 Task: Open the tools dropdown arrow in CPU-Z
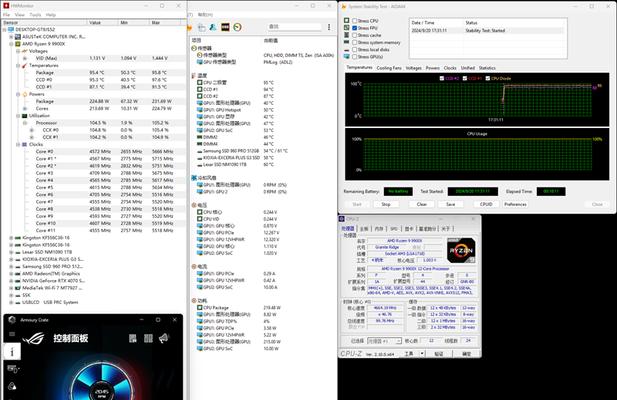(422, 354)
